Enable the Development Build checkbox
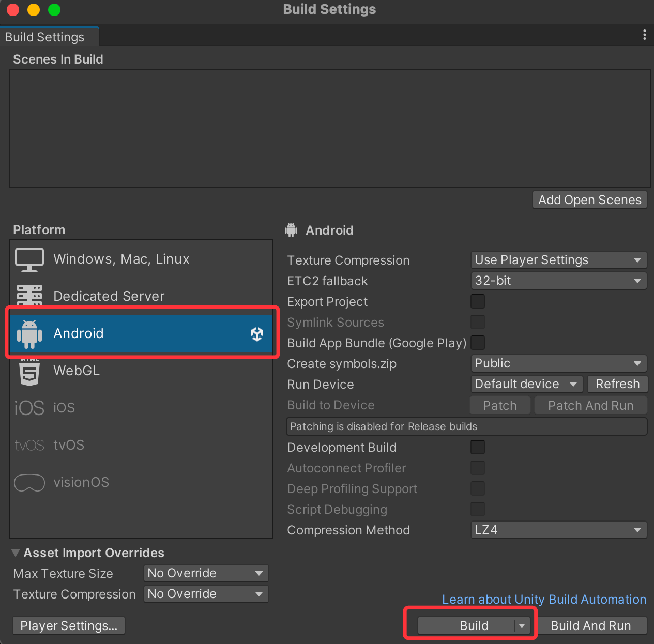 pos(478,447)
